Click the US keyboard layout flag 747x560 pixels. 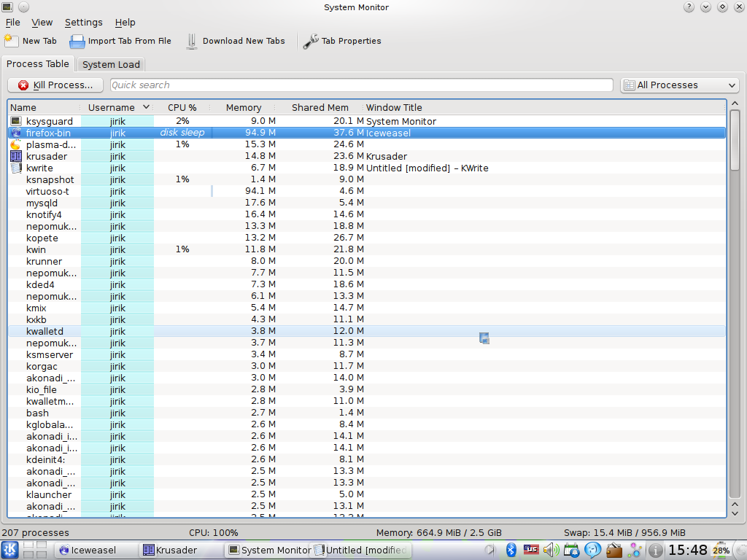(x=531, y=550)
